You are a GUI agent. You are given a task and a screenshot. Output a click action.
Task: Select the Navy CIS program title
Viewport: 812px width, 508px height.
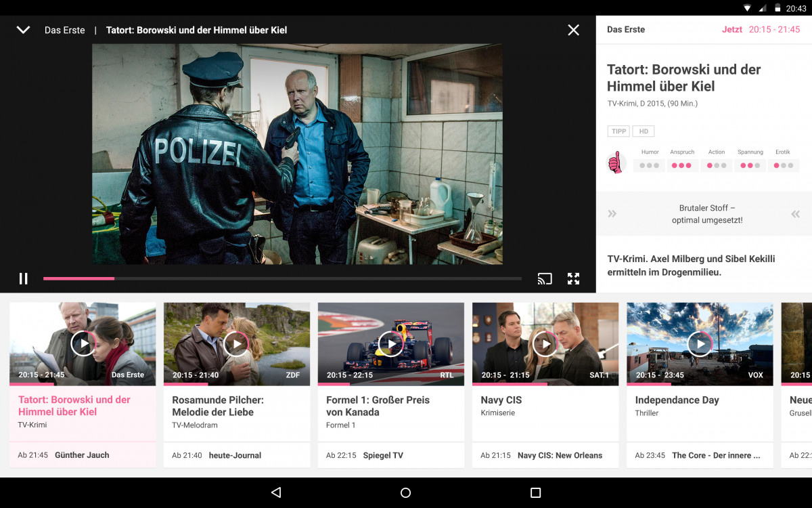click(x=501, y=400)
